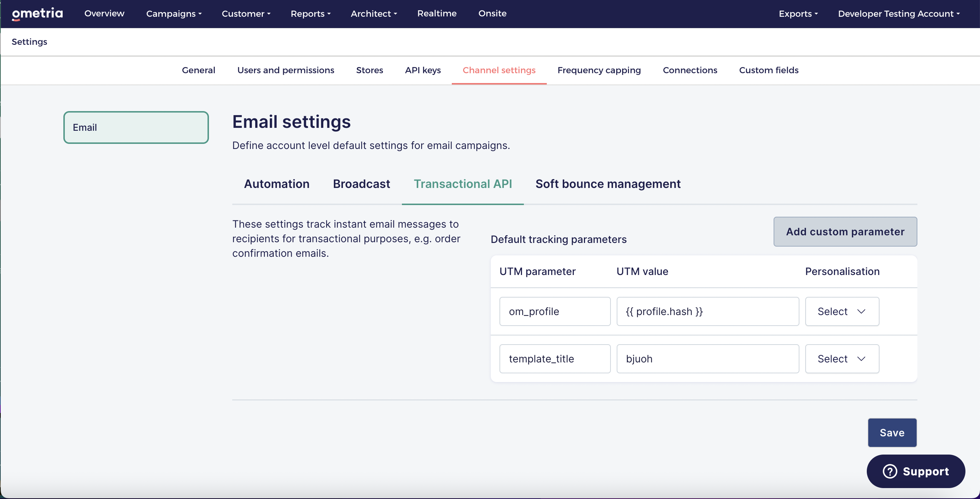Open the Overview page

click(104, 14)
